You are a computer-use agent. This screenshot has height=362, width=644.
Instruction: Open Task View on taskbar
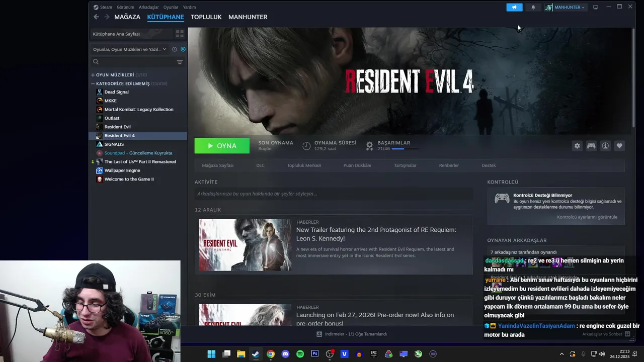226,354
